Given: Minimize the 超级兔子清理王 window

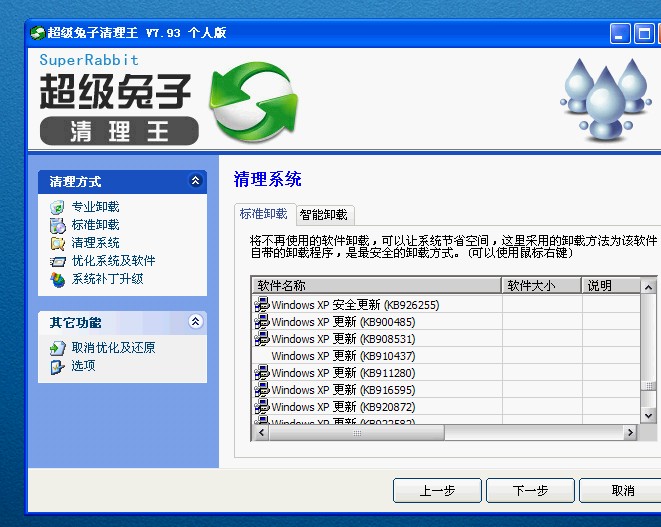Looking at the screenshot, I should click(620, 34).
